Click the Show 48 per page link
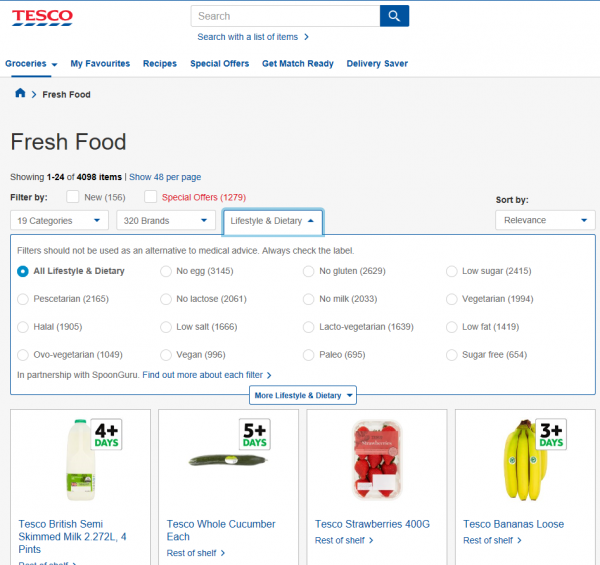Viewport: 600px width, 565px height. (165, 177)
